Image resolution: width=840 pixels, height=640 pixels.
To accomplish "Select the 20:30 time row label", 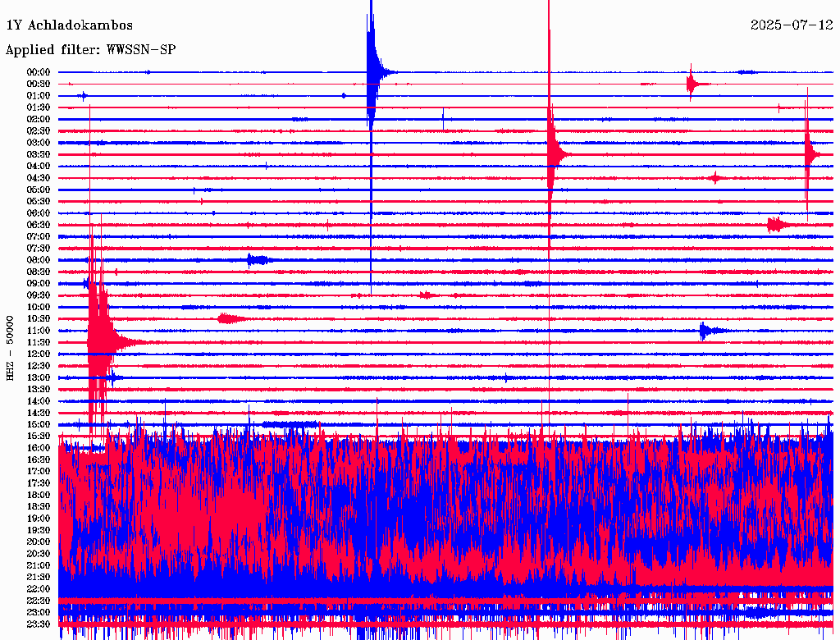I will tap(39, 554).
